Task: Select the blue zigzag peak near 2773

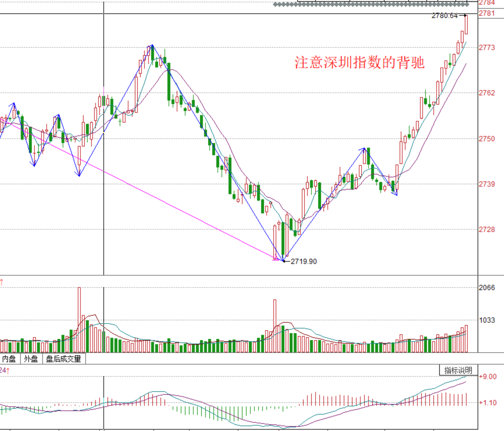Action: click(152, 45)
